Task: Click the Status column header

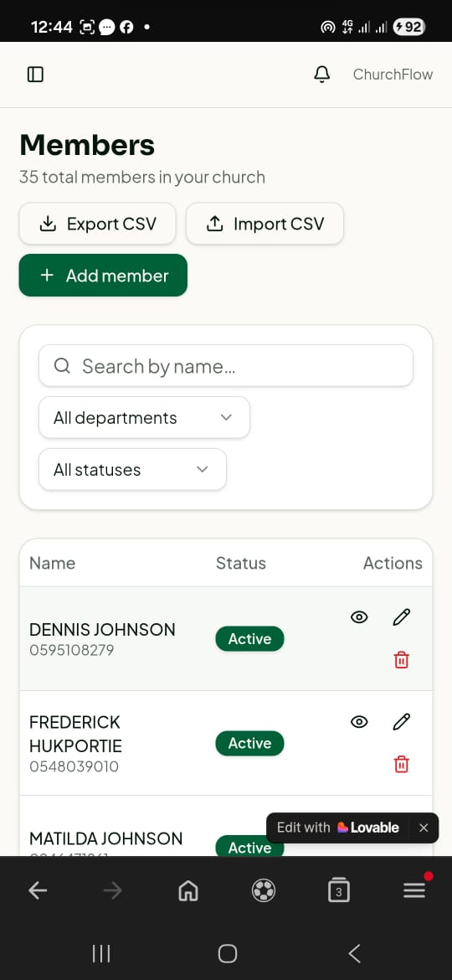Action: point(241,563)
